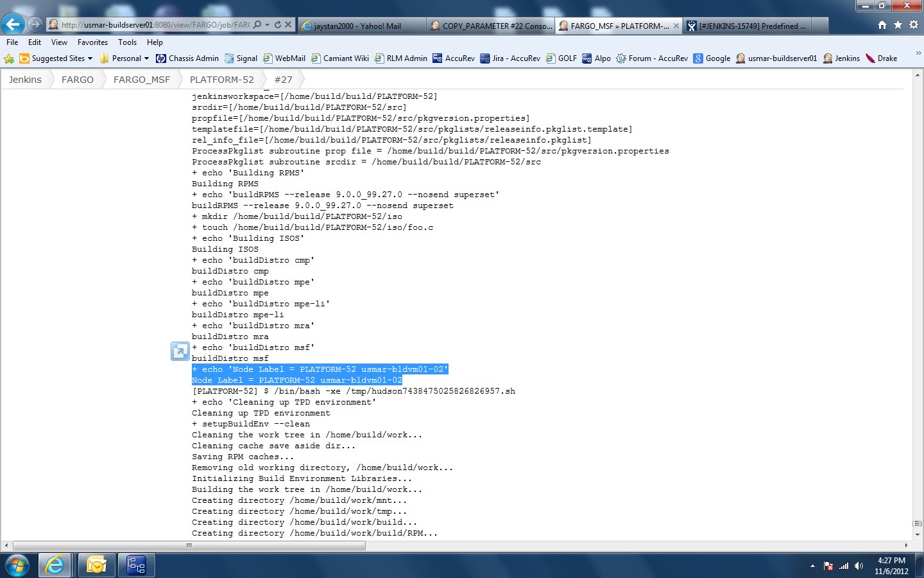Navigate to FARGO_MSF breadcrumb link
The height and width of the screenshot is (578, 924).
[x=141, y=80]
